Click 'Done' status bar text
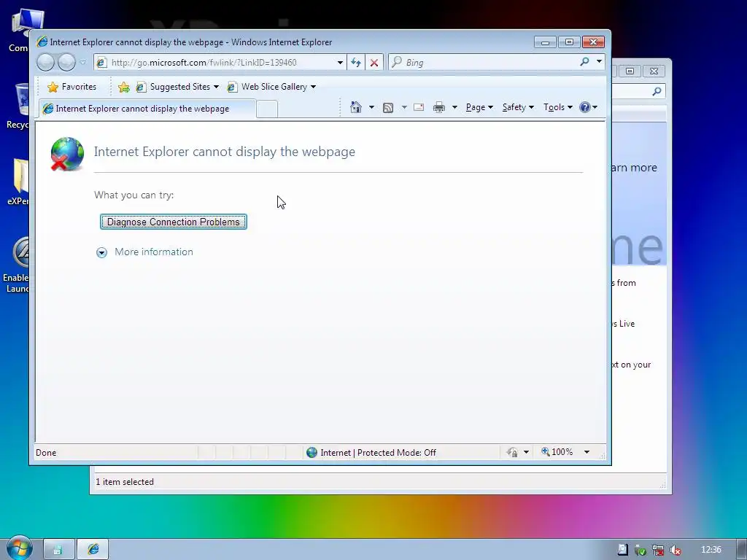The width and height of the screenshot is (747, 560). pyautogui.click(x=46, y=452)
